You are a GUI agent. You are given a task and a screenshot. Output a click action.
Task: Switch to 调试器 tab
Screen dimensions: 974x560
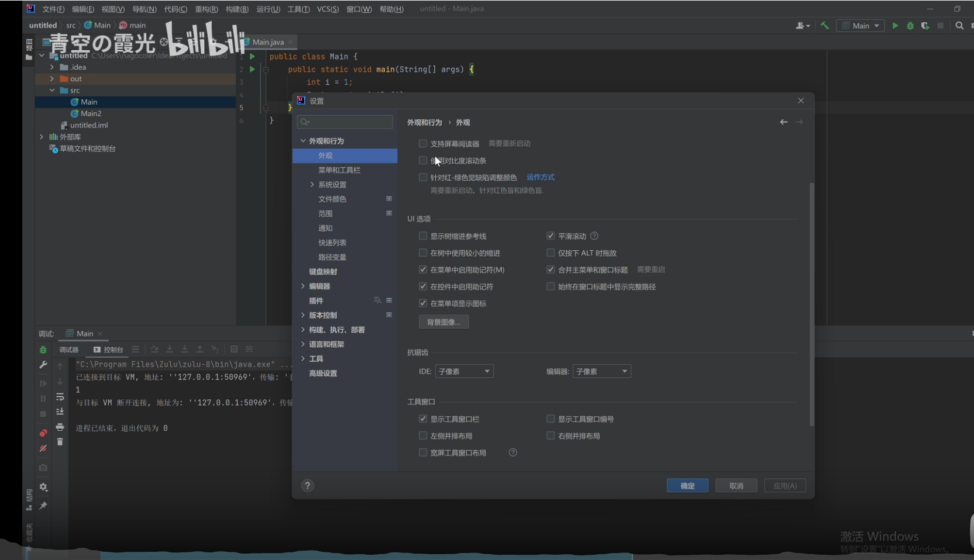[68, 350]
